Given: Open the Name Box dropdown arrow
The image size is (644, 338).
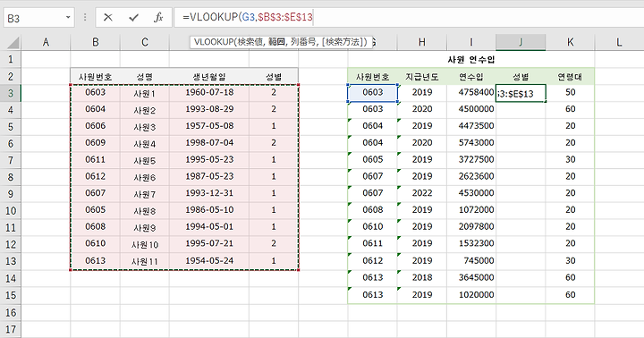Looking at the screenshot, I should point(68,18).
